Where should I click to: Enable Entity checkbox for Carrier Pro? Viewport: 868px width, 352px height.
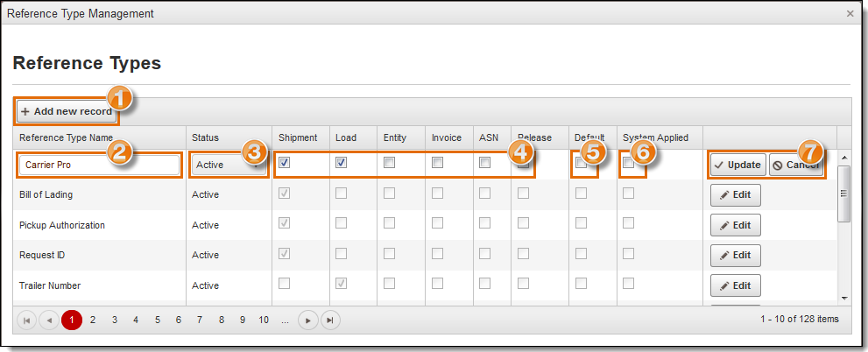click(389, 163)
